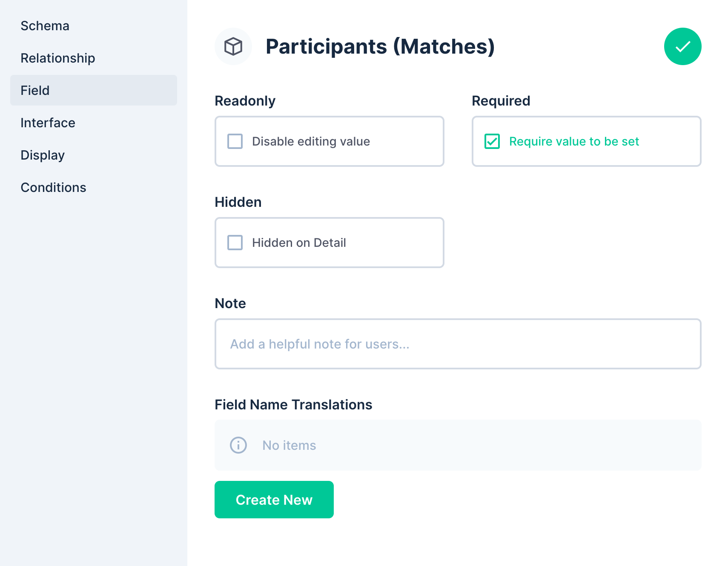Screen dimensions: 728x566
Task: Click the Hidden section heading
Action: tap(238, 202)
